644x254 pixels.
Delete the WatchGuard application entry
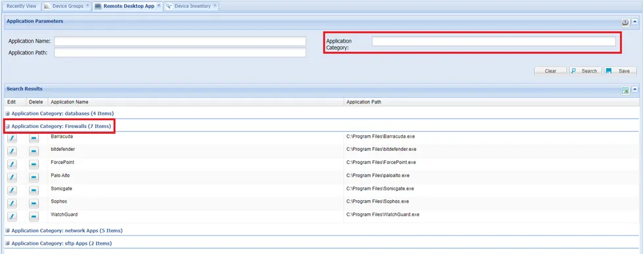tap(34, 217)
